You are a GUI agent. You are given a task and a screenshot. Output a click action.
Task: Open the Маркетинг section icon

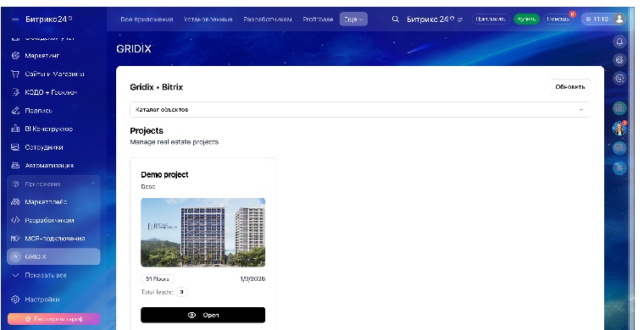tap(15, 55)
